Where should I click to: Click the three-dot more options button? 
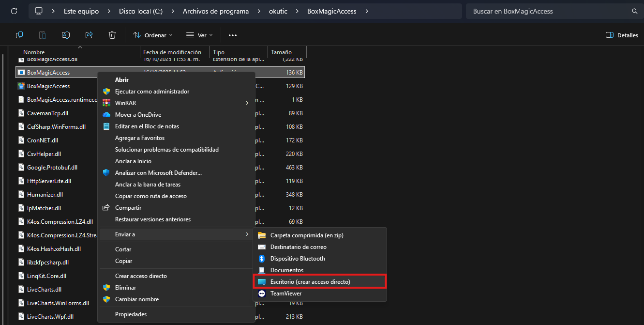(233, 35)
